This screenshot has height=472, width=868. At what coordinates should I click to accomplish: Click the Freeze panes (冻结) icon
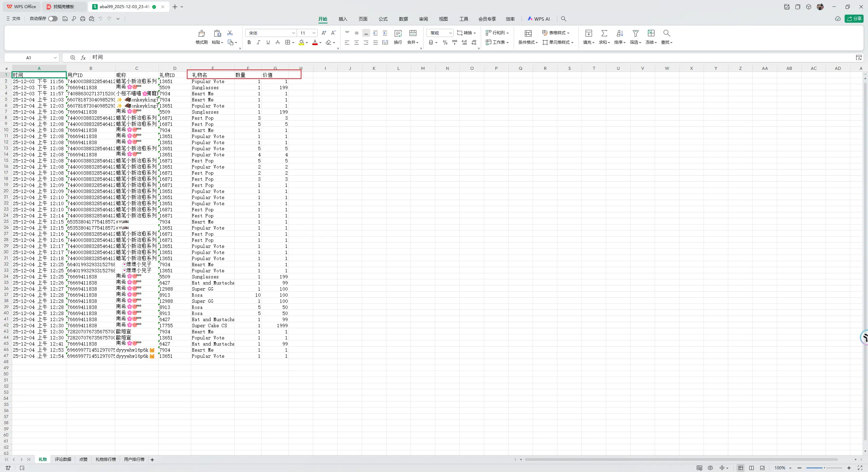[x=651, y=33]
